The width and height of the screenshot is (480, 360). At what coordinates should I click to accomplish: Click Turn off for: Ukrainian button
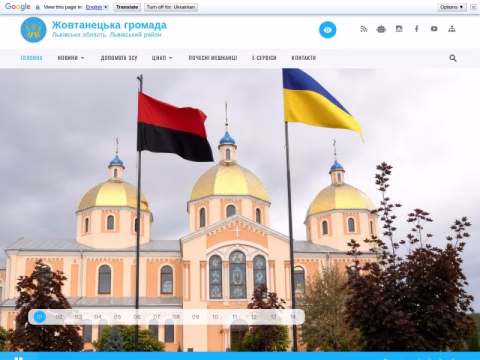(x=171, y=7)
